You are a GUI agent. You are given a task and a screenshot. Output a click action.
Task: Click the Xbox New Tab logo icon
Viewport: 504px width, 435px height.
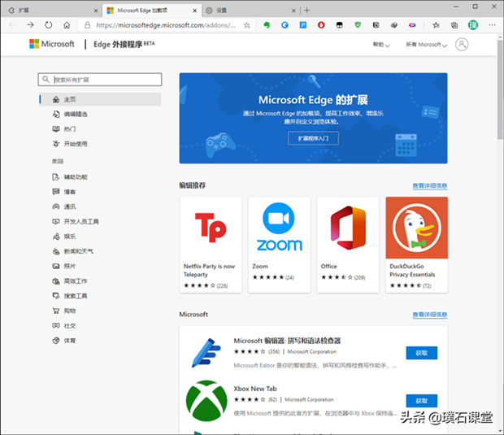tap(206, 401)
